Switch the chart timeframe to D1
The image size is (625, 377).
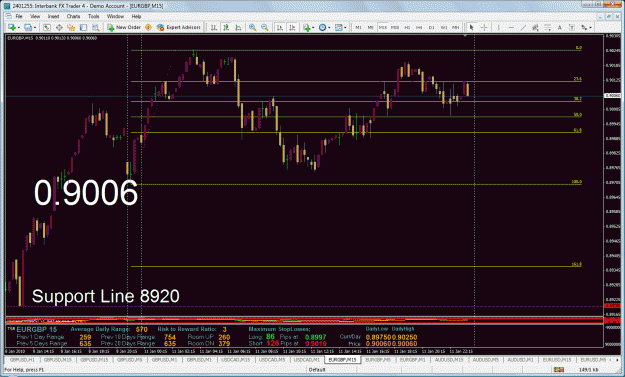tap(431, 27)
